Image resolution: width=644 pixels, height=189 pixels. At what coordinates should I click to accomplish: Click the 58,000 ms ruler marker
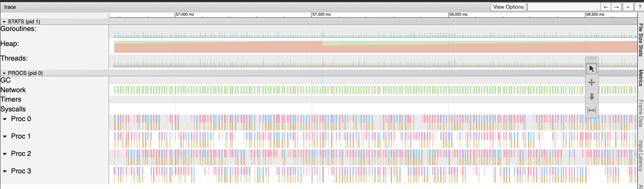click(x=458, y=15)
